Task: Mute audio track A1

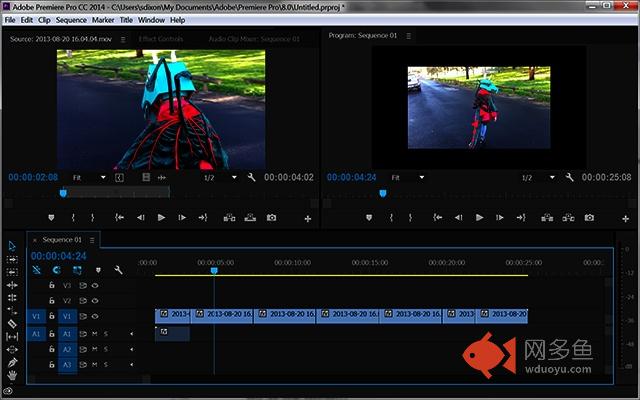Action: (x=95, y=334)
